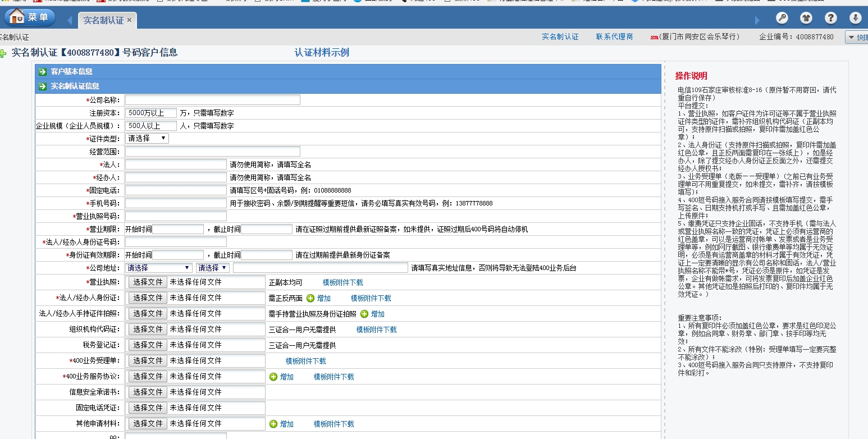Open the 菜单 home menu button

point(30,17)
